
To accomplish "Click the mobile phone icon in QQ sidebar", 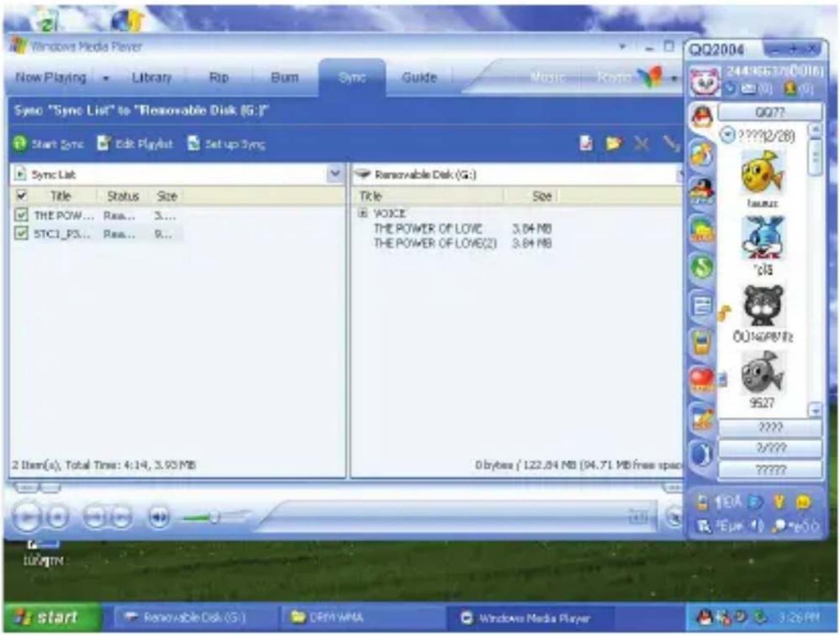I will [x=702, y=343].
